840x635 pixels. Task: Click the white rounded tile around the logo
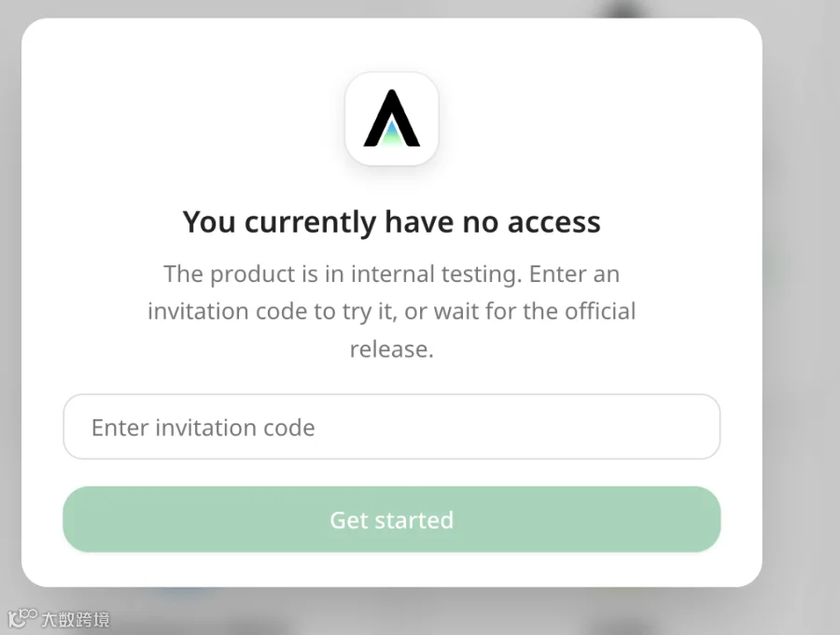point(392,119)
